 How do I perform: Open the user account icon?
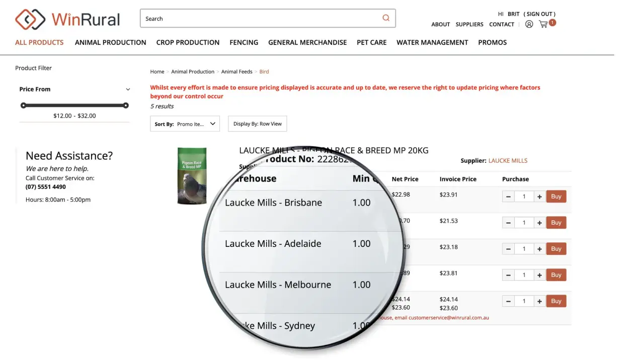tap(529, 24)
